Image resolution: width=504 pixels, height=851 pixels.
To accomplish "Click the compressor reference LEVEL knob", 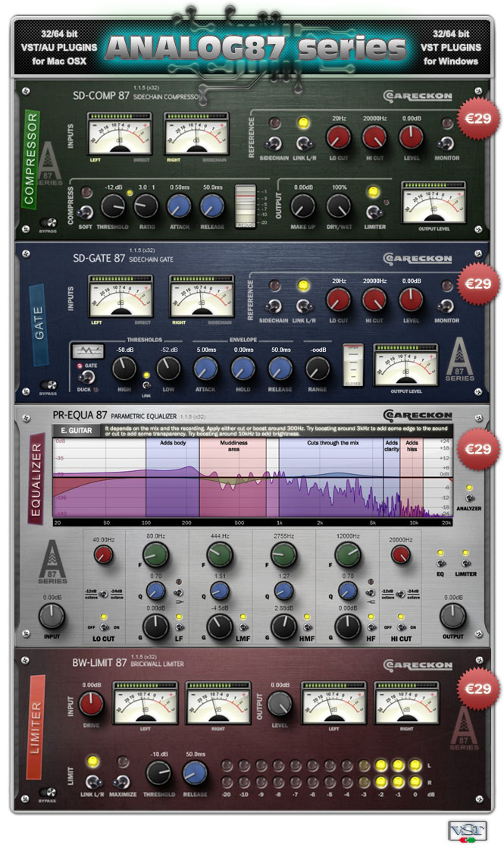I will (x=412, y=137).
